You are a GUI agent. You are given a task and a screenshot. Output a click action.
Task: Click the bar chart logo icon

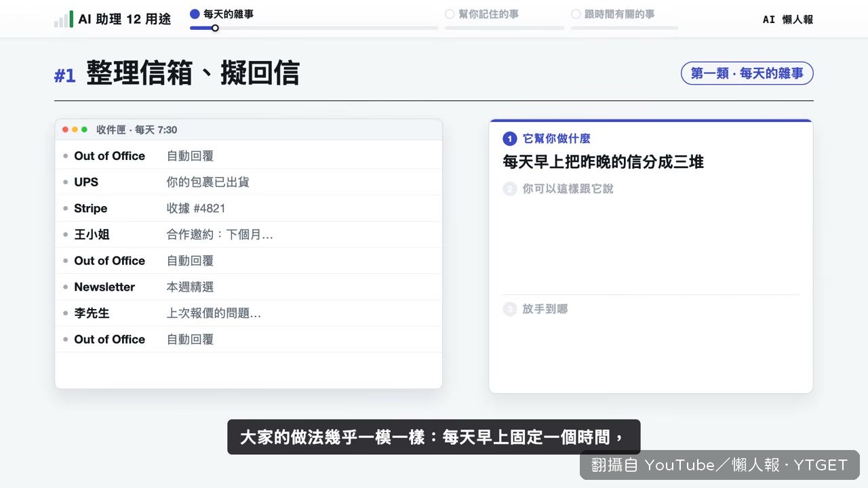tap(64, 19)
